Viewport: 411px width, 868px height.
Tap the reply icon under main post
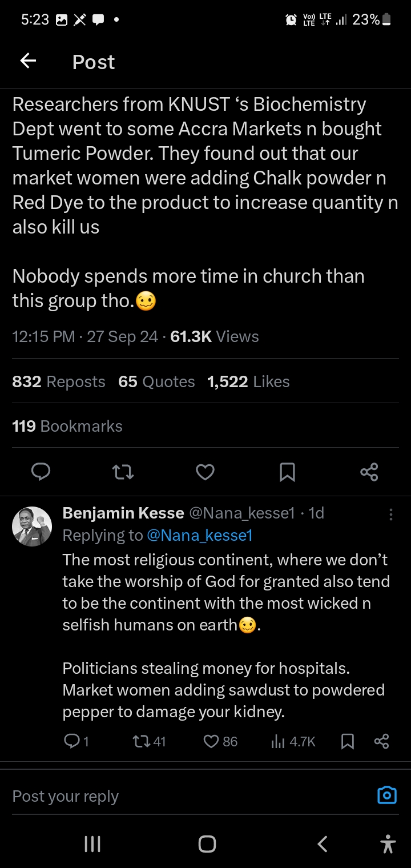click(x=41, y=472)
